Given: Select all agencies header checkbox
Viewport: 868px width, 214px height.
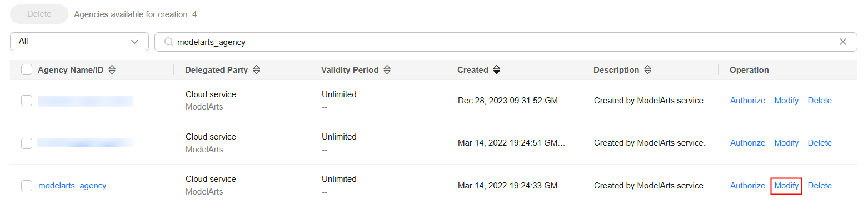Looking at the screenshot, I should tap(27, 70).
